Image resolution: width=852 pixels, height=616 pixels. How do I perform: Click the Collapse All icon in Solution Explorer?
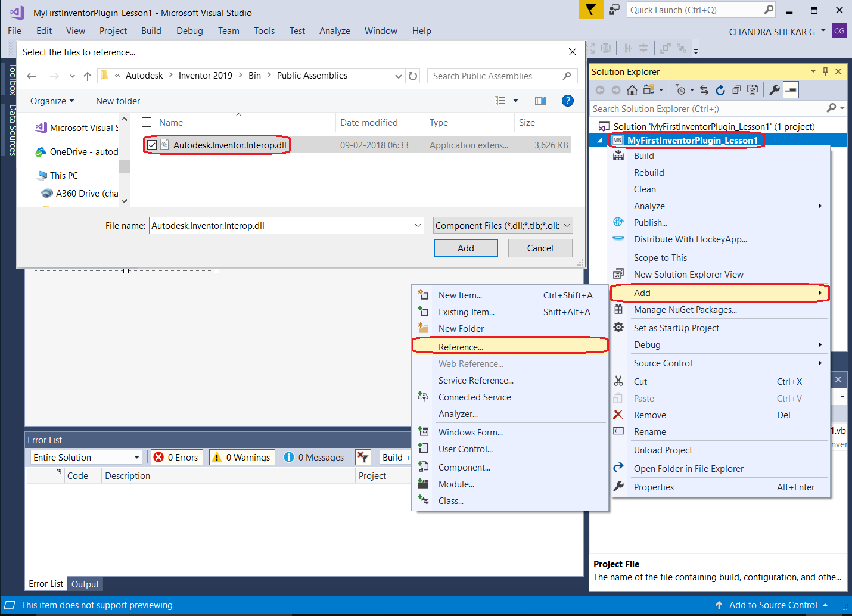coord(736,90)
